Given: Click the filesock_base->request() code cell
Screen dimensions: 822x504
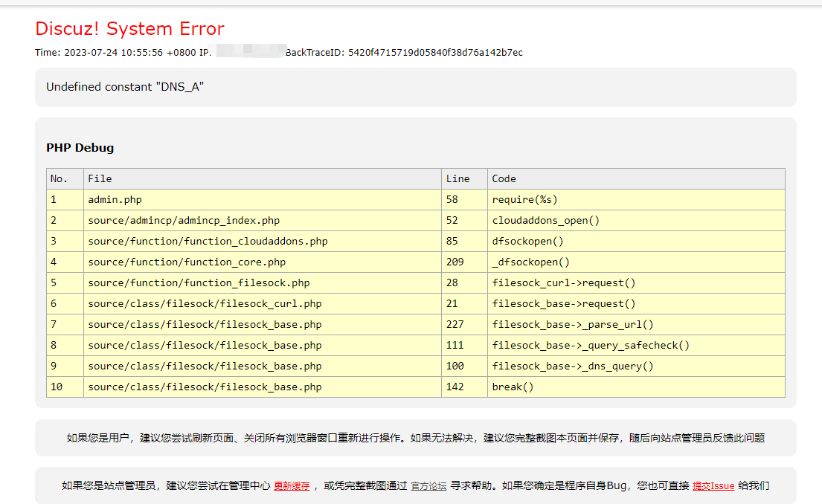Looking at the screenshot, I should (x=636, y=304).
